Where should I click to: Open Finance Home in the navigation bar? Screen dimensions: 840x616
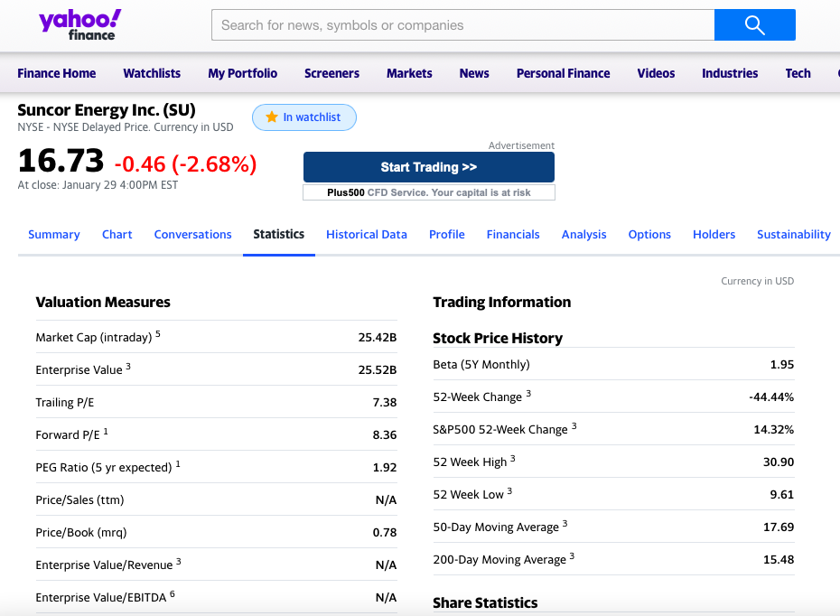coord(56,73)
